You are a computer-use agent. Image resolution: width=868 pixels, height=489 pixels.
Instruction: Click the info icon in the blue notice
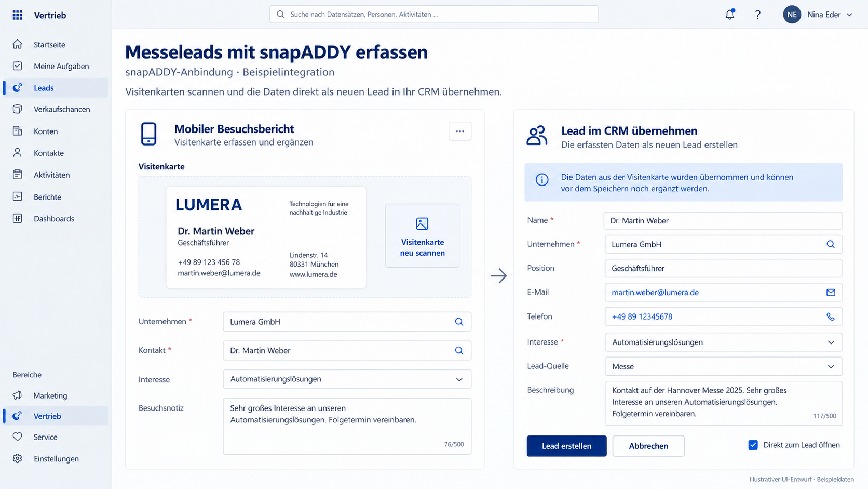[x=542, y=180]
